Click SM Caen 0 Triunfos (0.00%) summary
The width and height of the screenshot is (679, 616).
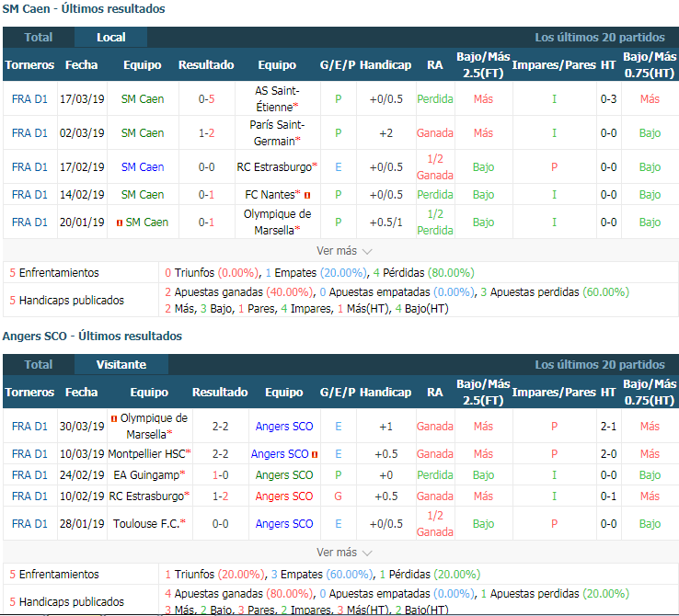[212, 273]
